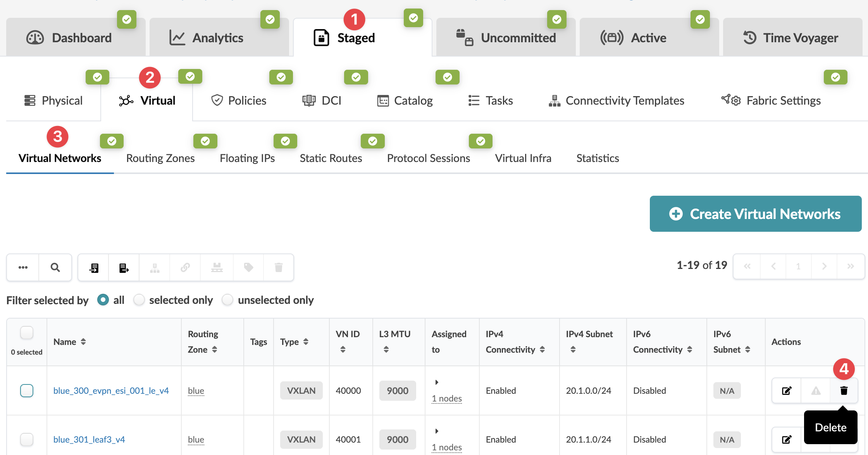Sort the table by Name column
The height and width of the screenshot is (455, 868).
pos(83,341)
